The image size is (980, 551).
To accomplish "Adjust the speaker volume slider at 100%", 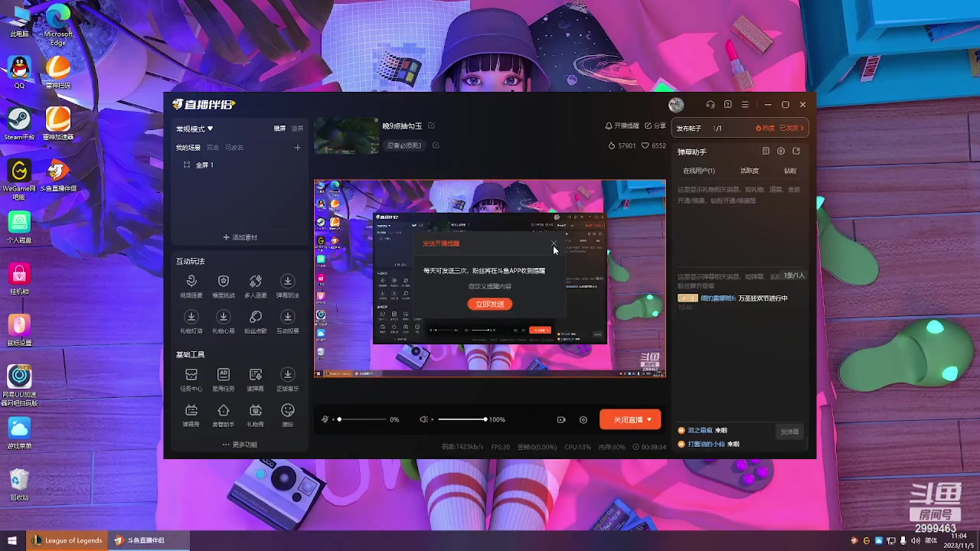I will (x=460, y=419).
